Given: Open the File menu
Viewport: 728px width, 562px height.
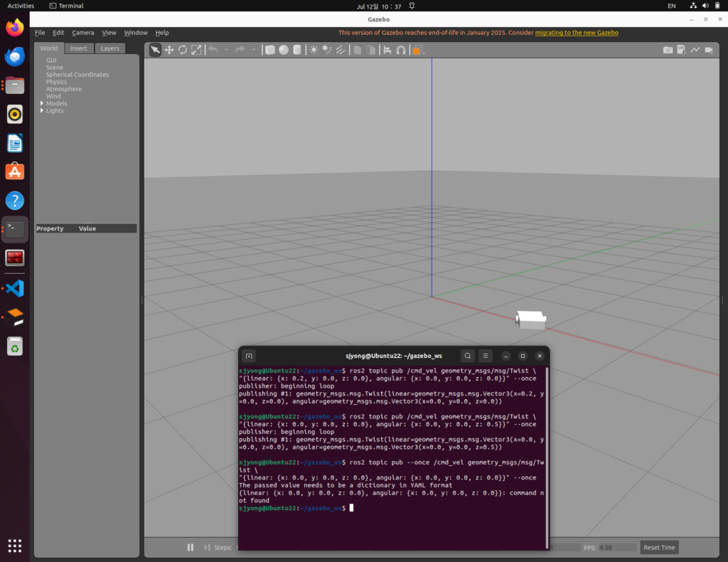Looking at the screenshot, I should coord(40,33).
